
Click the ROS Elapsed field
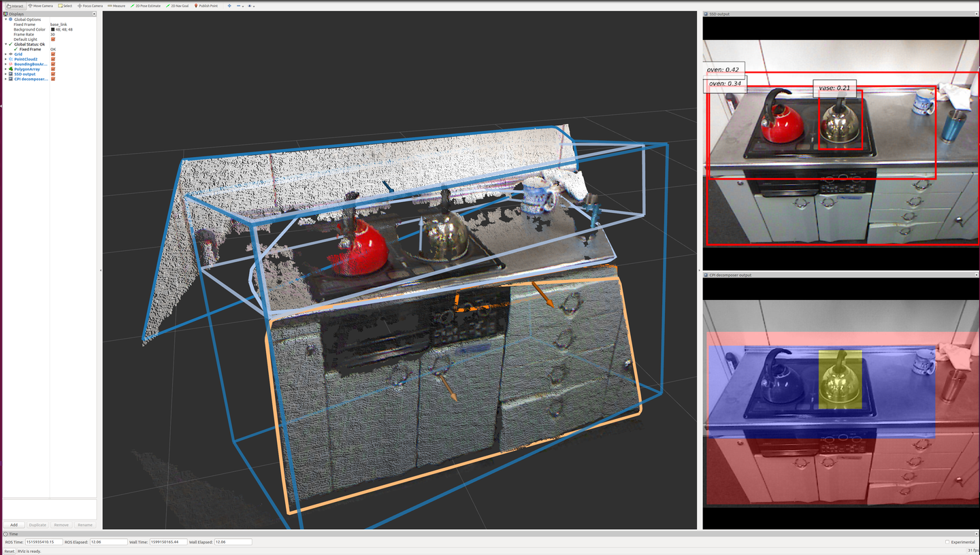click(x=108, y=542)
